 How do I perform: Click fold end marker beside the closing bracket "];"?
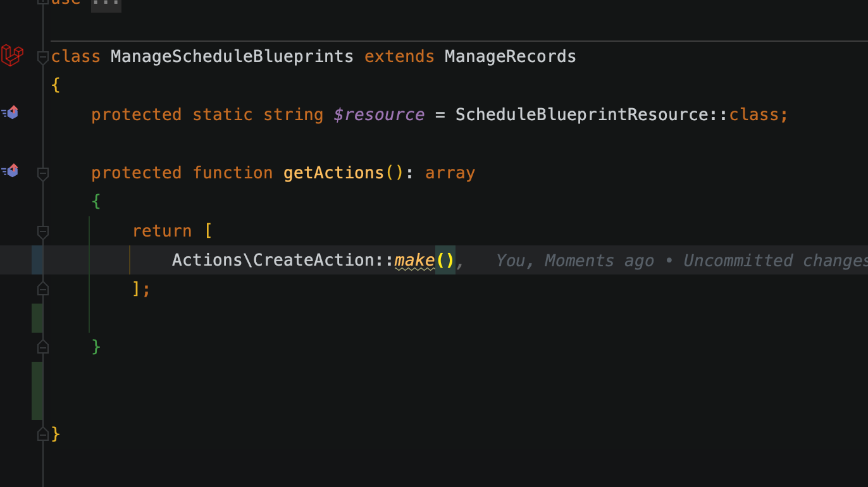pos(42,289)
